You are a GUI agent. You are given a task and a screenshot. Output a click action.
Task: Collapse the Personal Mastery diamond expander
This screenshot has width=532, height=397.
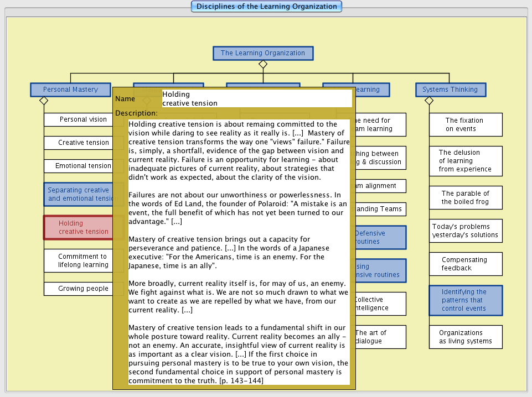44,101
